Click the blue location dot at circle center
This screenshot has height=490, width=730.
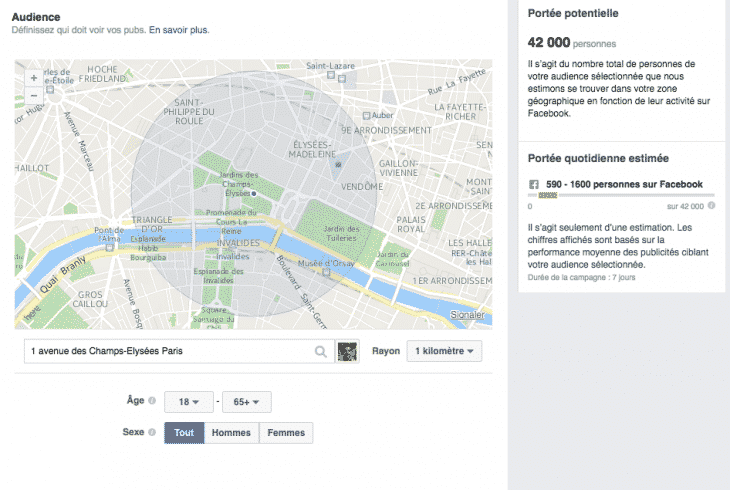point(254,193)
